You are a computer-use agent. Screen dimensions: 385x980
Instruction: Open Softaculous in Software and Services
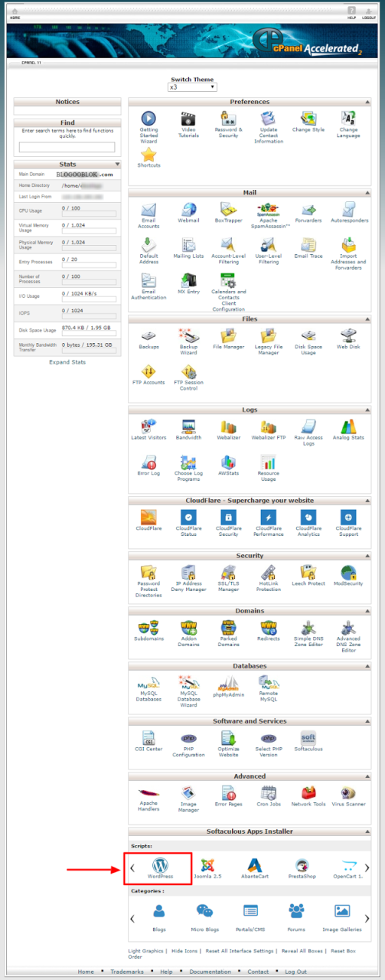[x=308, y=738]
